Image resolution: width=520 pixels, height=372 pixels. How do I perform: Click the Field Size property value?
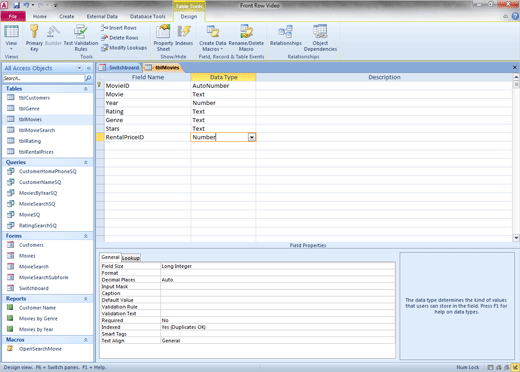click(278, 266)
